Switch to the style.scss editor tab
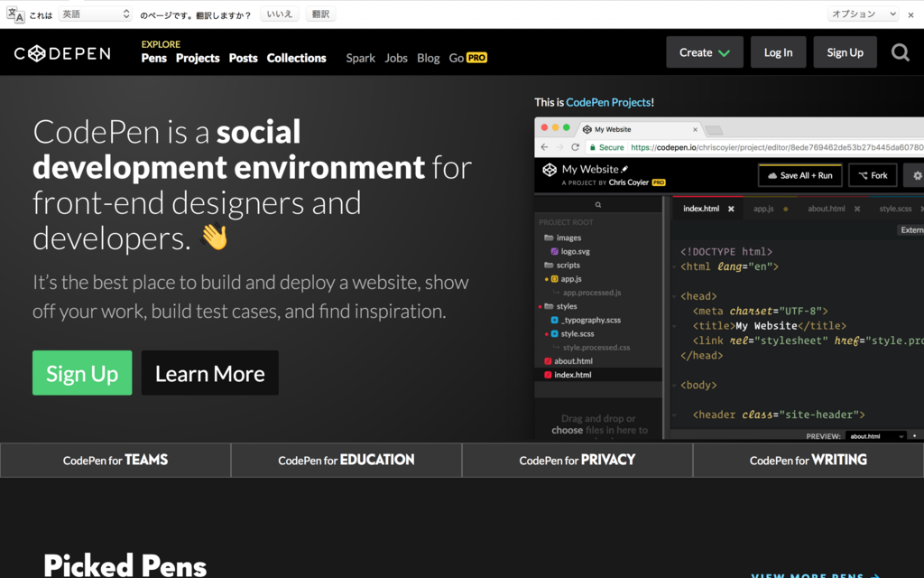The width and height of the screenshot is (924, 578). point(895,209)
